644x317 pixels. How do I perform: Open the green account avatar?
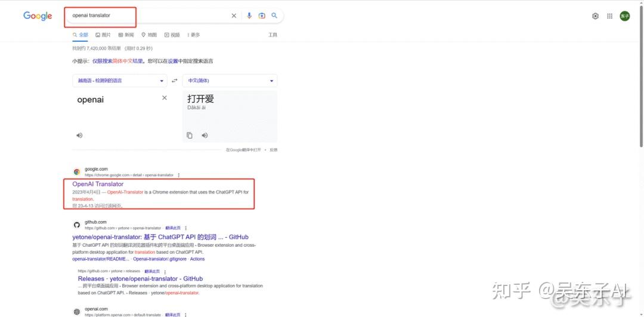tap(625, 16)
